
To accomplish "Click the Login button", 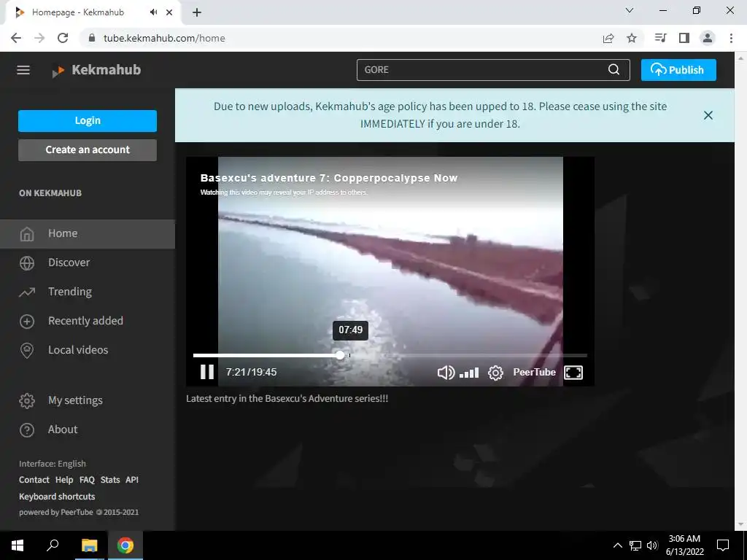I will 88,121.
